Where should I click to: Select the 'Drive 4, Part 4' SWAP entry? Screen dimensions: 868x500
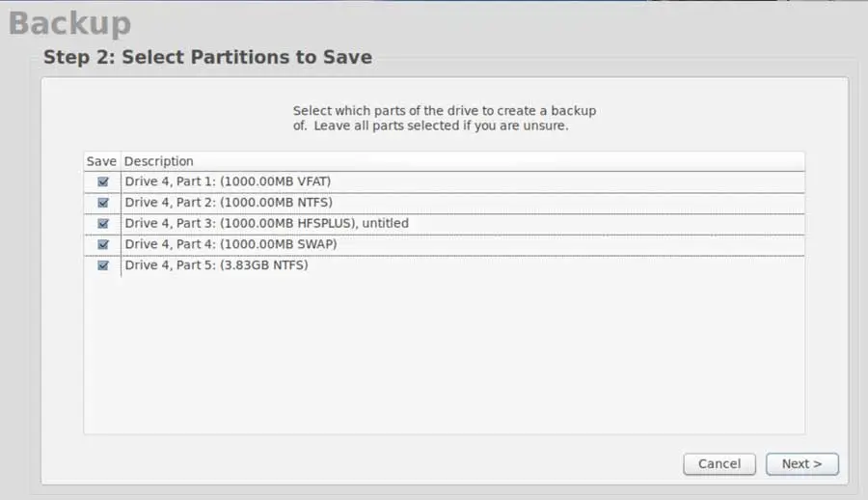(231, 244)
